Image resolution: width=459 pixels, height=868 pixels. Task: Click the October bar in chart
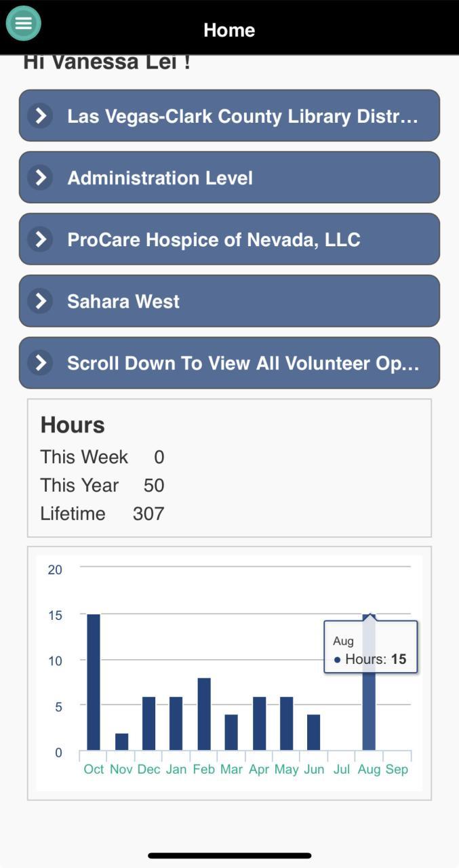coord(94,682)
